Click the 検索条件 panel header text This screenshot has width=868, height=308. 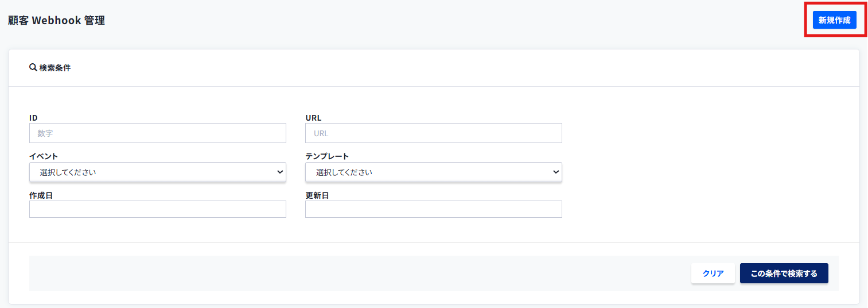tap(55, 68)
